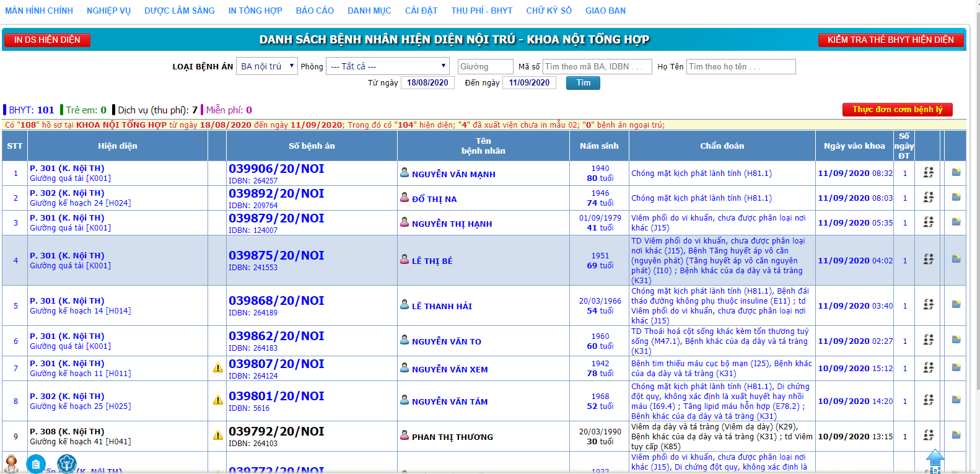Open the Báo cáo menu
The height and width of the screenshot is (474, 980).
pos(315,11)
